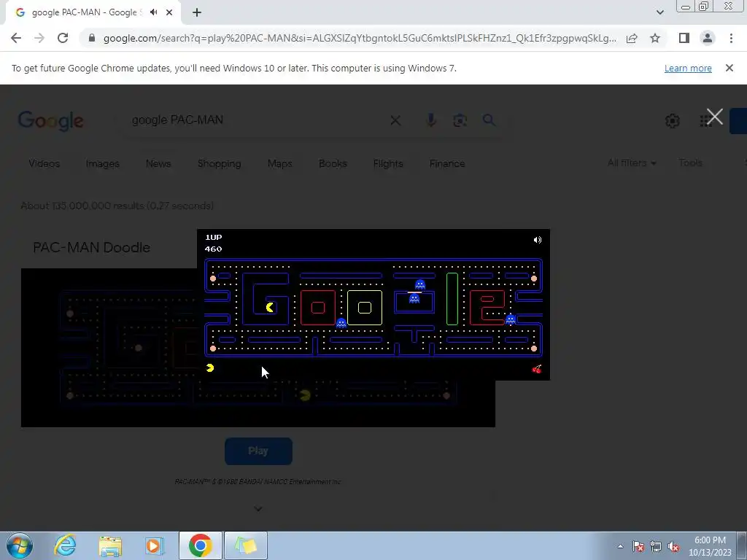Open Sticky Notes from the taskbar
The image size is (747, 560).
coord(246,545)
